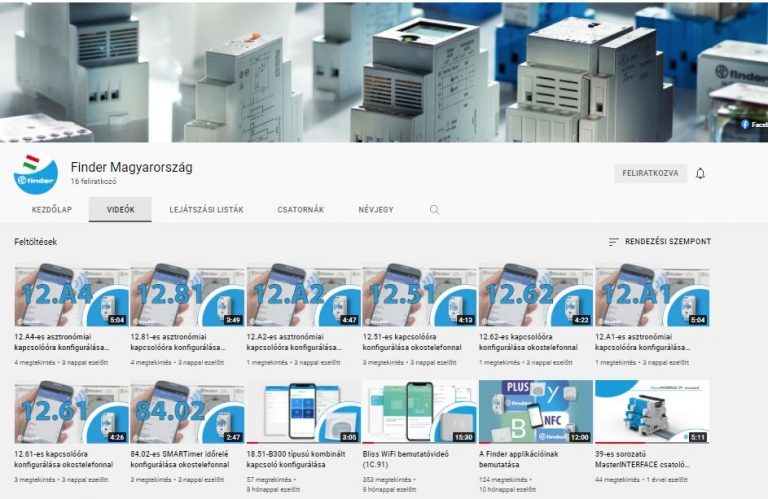
Task: Open the Lejátszási listák tab
Action: [206, 210]
